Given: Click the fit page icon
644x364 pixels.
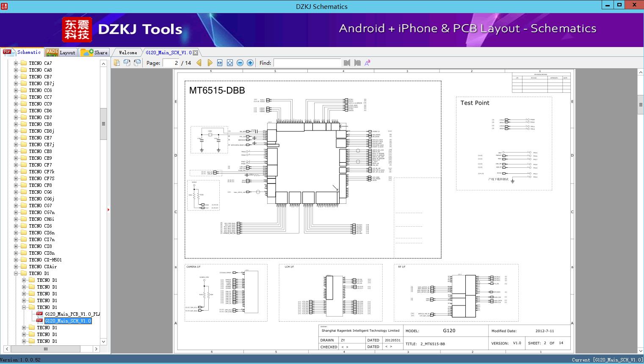Looking at the screenshot, I should [x=230, y=63].
